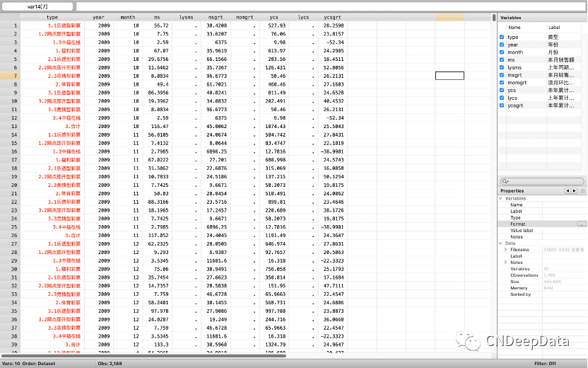588x368 pixels.
Task: Click cell 117.052 in row 26
Action: [x=157, y=236]
